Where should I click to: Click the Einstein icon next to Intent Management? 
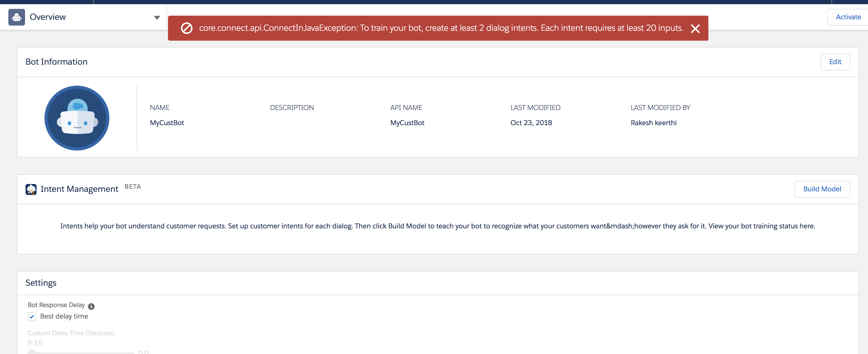(x=31, y=189)
